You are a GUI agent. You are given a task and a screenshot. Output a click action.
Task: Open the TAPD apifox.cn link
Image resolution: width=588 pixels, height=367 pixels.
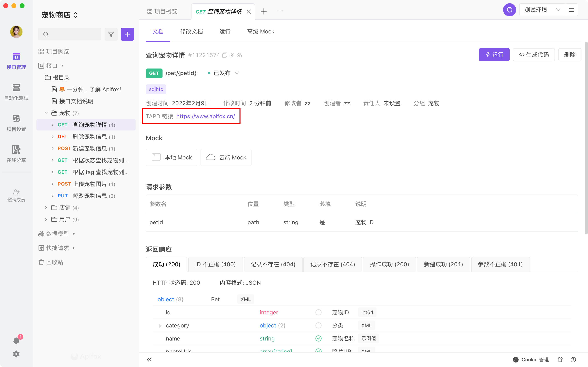point(206,116)
